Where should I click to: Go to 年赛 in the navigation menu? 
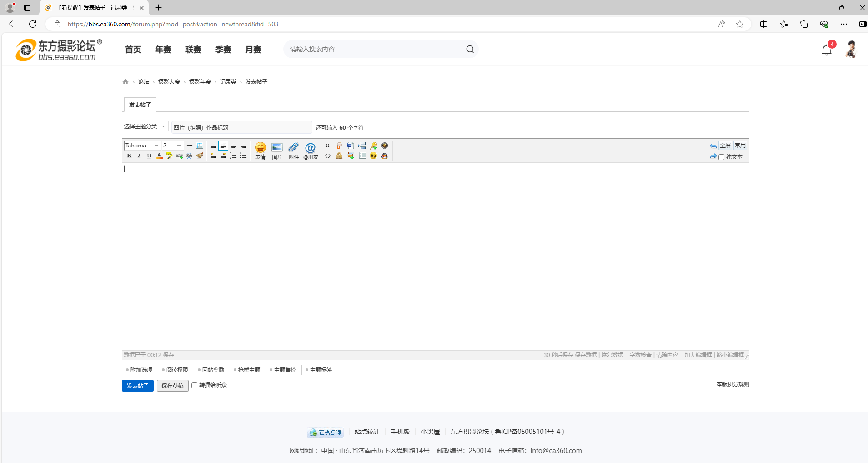click(x=163, y=50)
